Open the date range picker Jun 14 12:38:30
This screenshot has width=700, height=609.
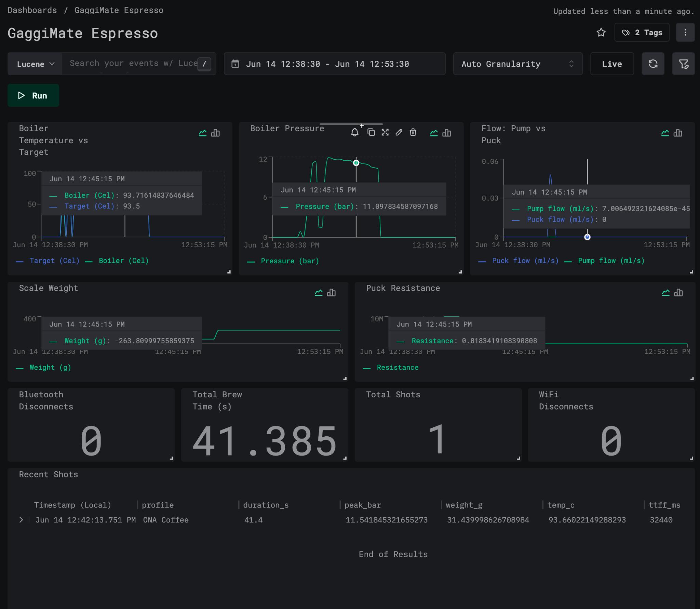(x=334, y=64)
